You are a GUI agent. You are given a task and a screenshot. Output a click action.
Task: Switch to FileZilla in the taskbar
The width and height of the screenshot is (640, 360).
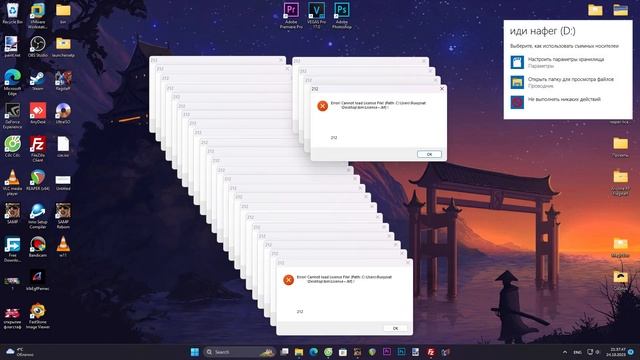[x=430, y=352]
